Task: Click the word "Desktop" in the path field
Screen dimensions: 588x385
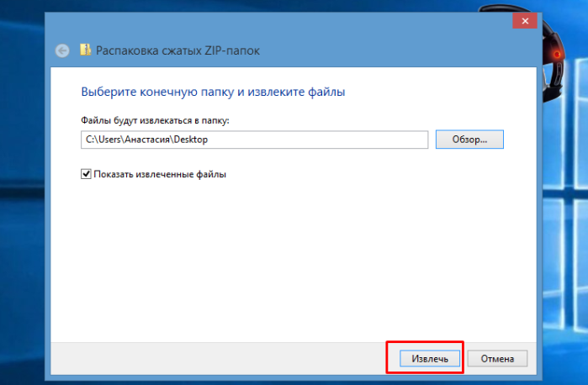Action: pos(190,140)
